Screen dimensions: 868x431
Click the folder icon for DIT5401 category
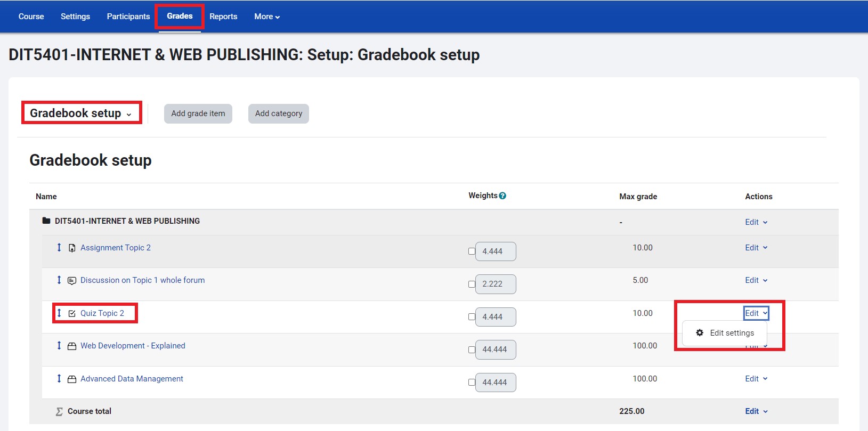(x=46, y=221)
